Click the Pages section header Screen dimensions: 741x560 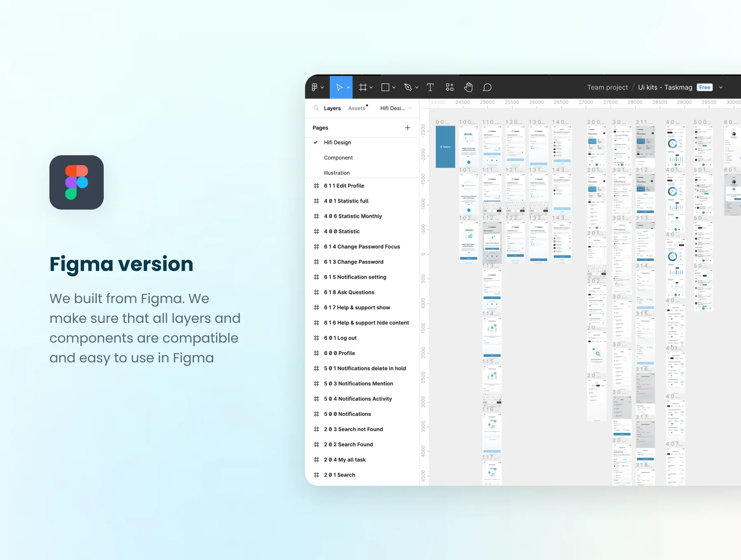tap(320, 128)
